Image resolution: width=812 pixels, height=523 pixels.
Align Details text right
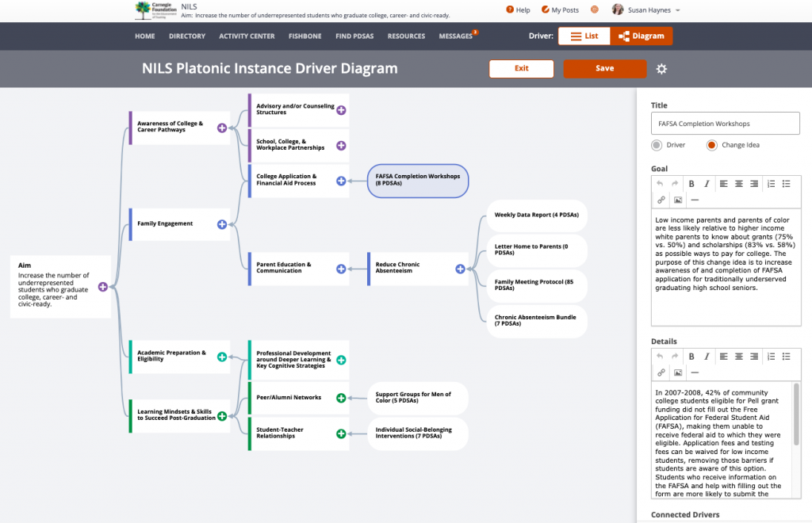click(x=754, y=357)
